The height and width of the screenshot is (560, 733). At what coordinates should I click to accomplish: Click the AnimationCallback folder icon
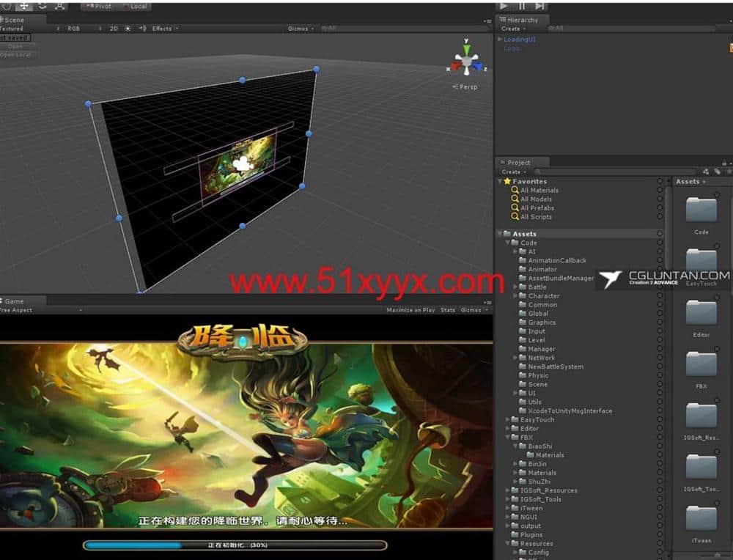pyautogui.click(x=523, y=260)
